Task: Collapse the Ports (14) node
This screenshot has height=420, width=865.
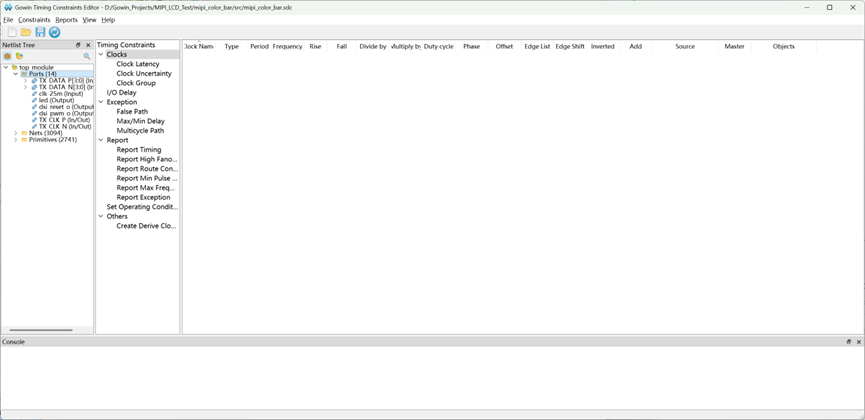Action: tap(15, 74)
